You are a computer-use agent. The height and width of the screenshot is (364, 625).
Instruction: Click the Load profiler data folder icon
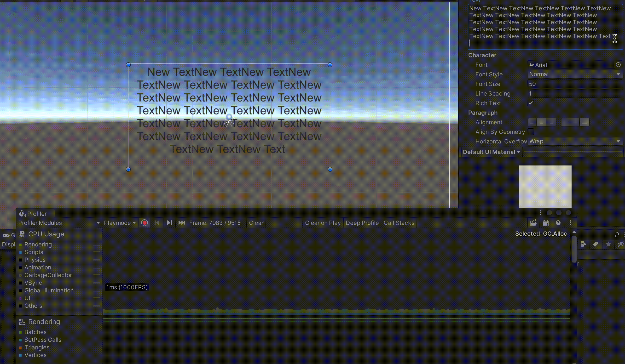[533, 223]
